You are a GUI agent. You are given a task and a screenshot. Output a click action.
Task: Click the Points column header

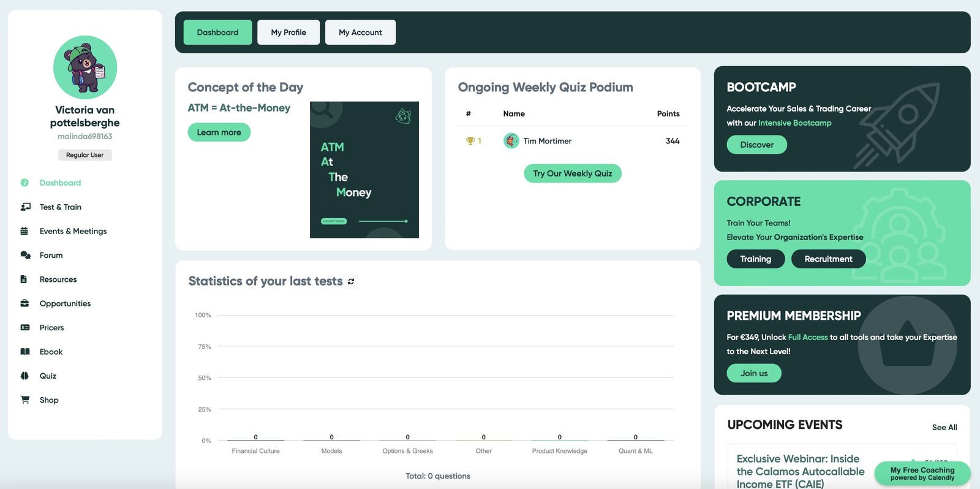coord(668,114)
